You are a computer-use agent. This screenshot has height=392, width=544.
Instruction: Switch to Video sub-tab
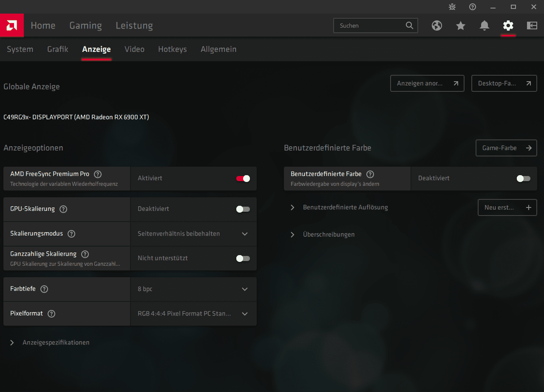[134, 49]
